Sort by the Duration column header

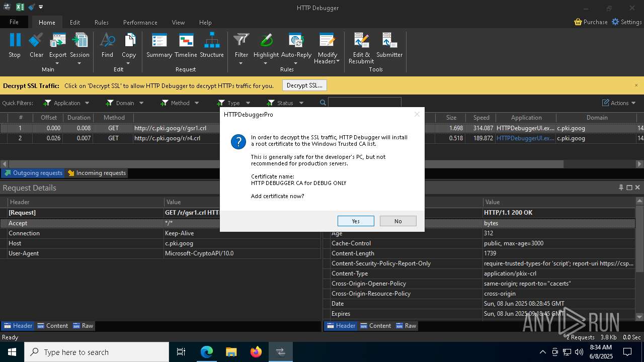tap(79, 118)
